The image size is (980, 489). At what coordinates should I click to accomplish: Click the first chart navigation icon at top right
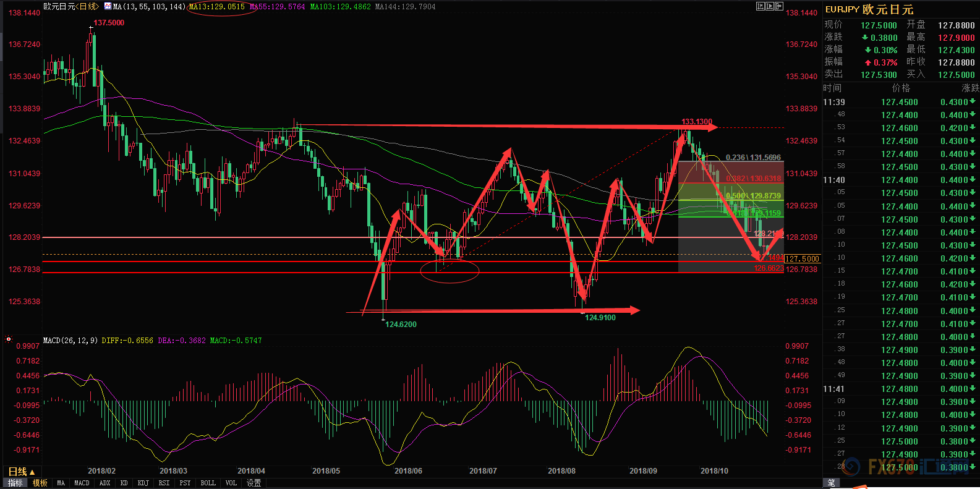(x=761, y=6)
